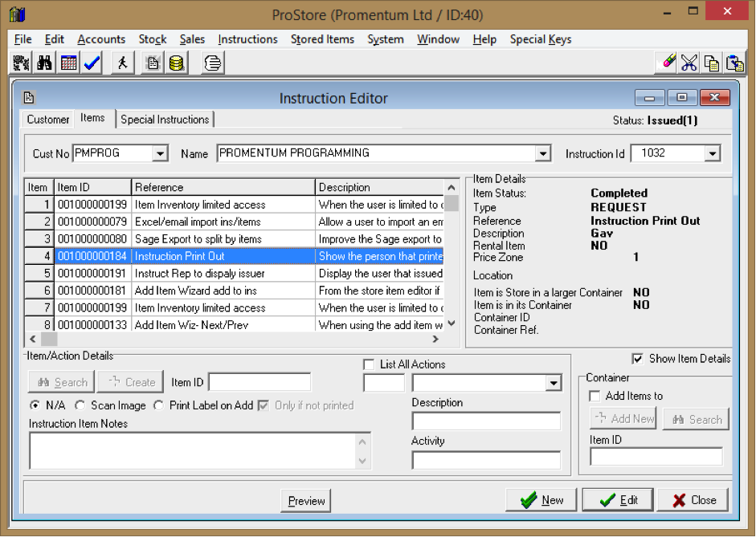The height and width of the screenshot is (537, 756).
Task: Click the Activity input field
Action: pos(487,460)
